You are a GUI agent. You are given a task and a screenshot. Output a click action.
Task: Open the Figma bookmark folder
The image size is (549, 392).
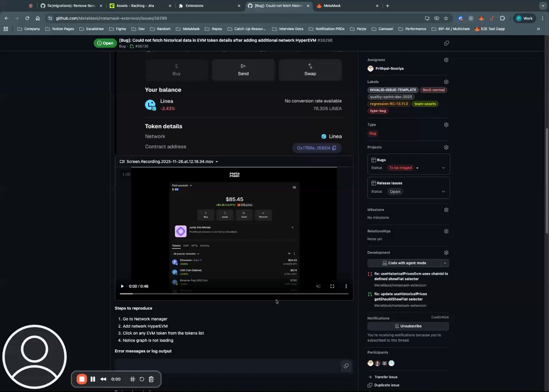click(x=119, y=29)
